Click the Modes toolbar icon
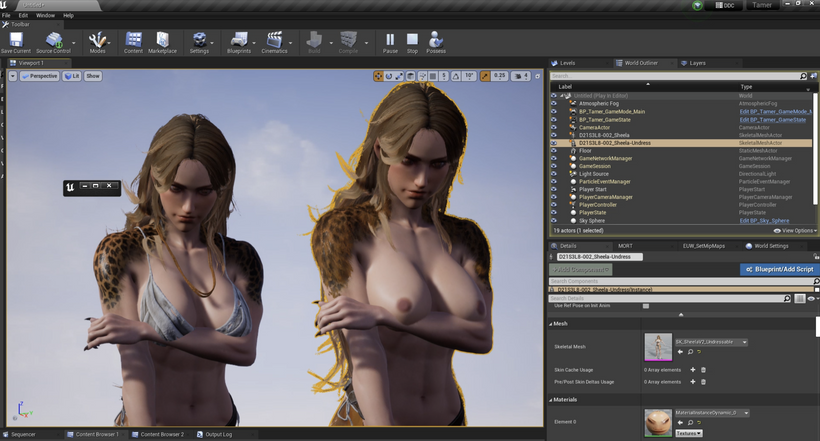Image resolution: width=820 pixels, height=441 pixels. click(97, 41)
